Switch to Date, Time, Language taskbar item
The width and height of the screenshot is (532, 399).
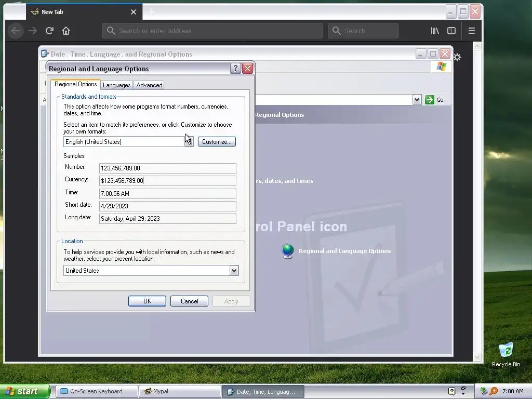coord(262,391)
